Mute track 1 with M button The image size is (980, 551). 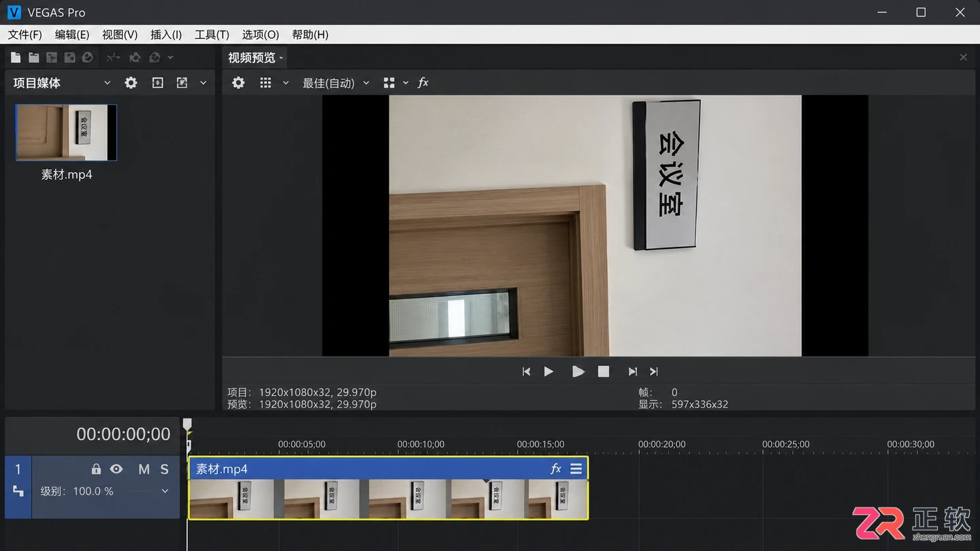144,469
